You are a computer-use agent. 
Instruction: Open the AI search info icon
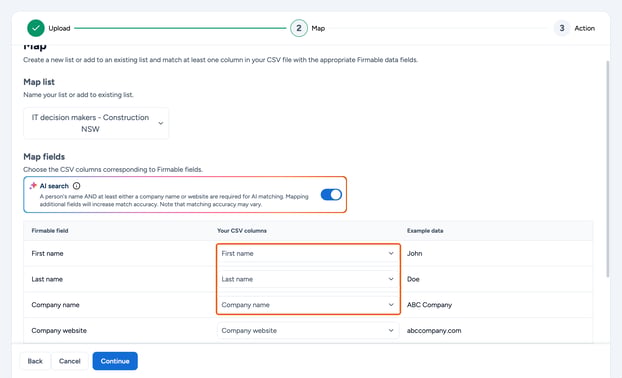tap(77, 186)
